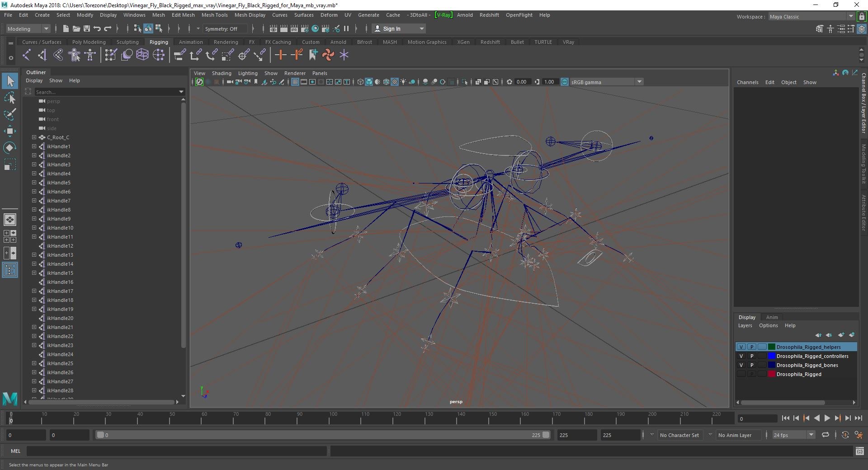The width and height of the screenshot is (868, 470).
Task: Toggle the auto keyframe icon
Action: (x=845, y=435)
